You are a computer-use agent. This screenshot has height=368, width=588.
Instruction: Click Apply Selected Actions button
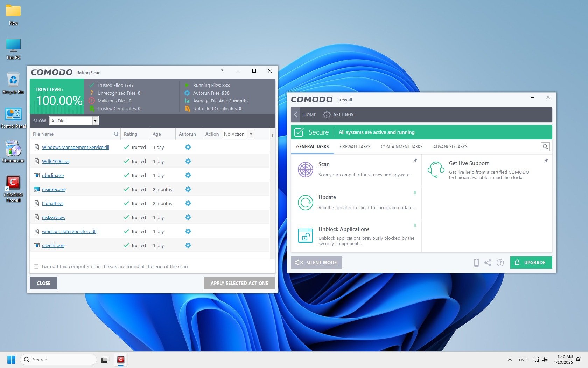[239, 283]
